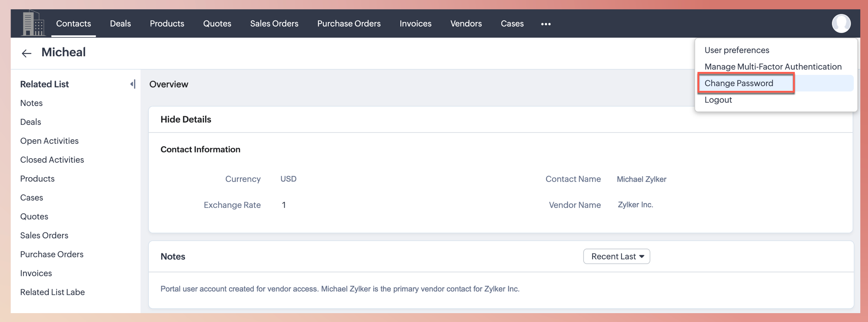The height and width of the screenshot is (322, 868).
Task: Collapse the Related List sidebar panel
Action: coord(133,84)
